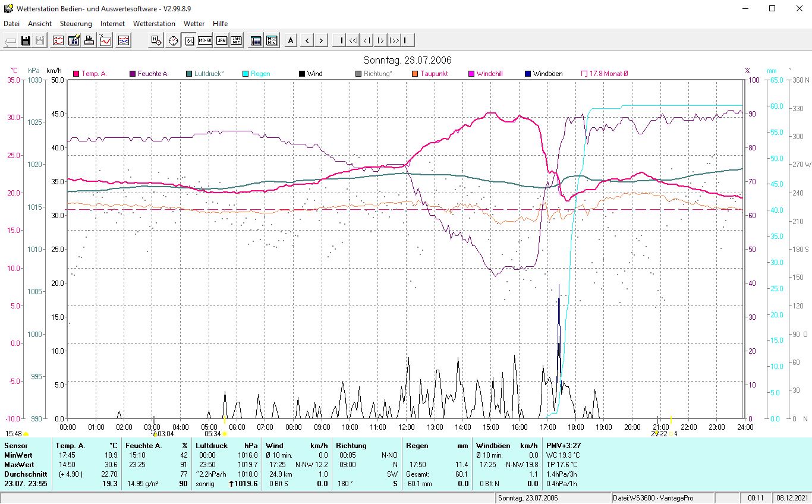Viewport: 812px width, 504px height.
Task: Switch to the JAN month view button
Action: [x=221, y=40]
